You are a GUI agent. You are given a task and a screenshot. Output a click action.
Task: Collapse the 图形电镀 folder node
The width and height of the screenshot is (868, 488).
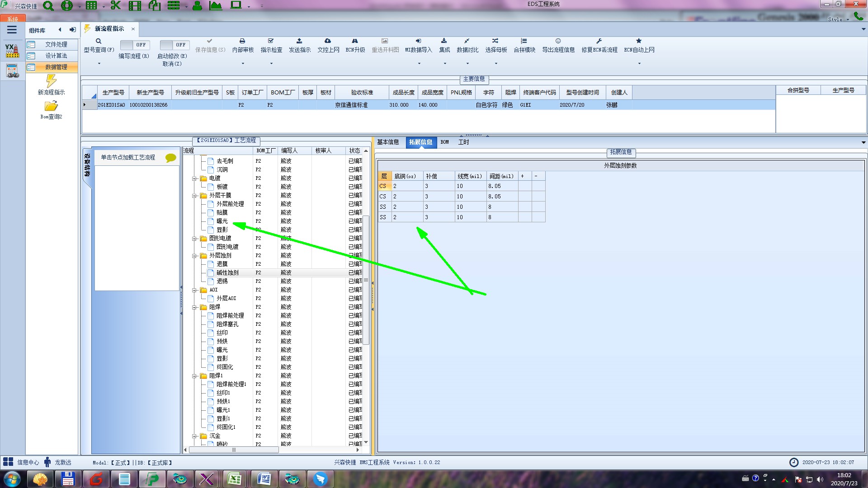pyautogui.click(x=194, y=239)
